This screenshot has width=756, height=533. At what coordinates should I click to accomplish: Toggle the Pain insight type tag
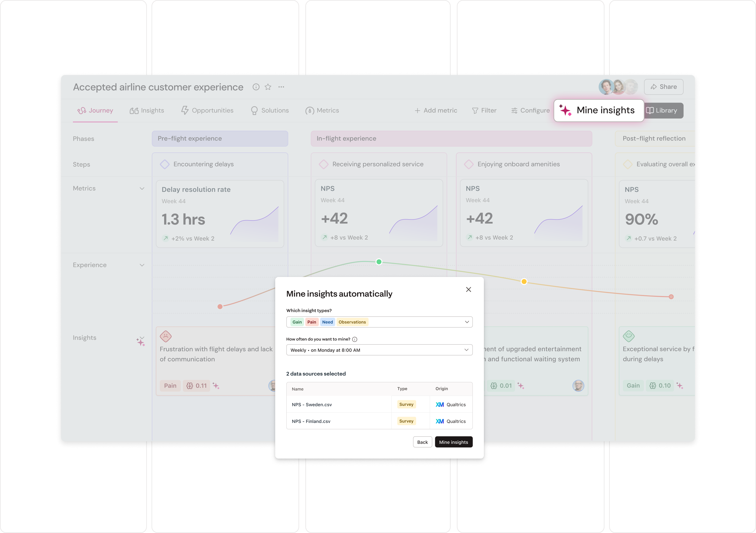tap(312, 322)
